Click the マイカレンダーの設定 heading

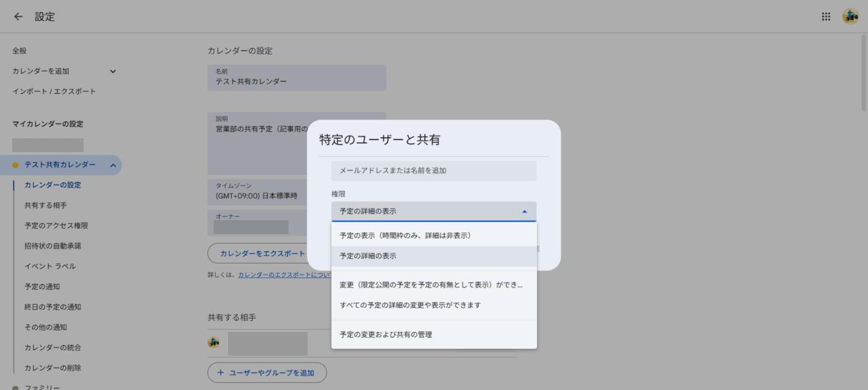click(48, 124)
